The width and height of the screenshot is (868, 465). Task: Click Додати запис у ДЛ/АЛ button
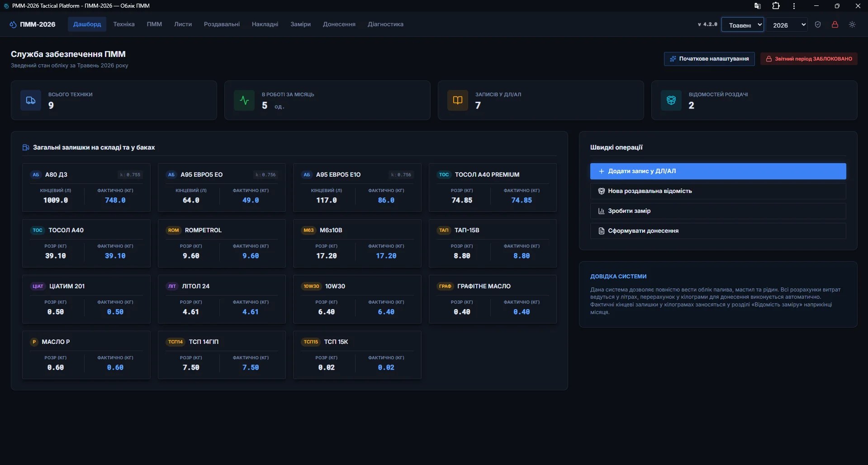(718, 171)
